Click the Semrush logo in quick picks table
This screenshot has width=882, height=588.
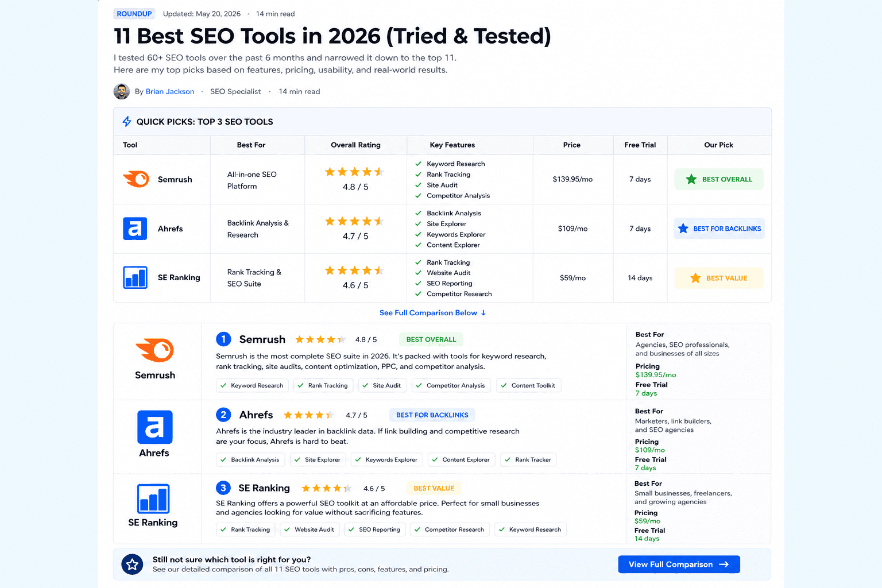pyautogui.click(x=136, y=179)
